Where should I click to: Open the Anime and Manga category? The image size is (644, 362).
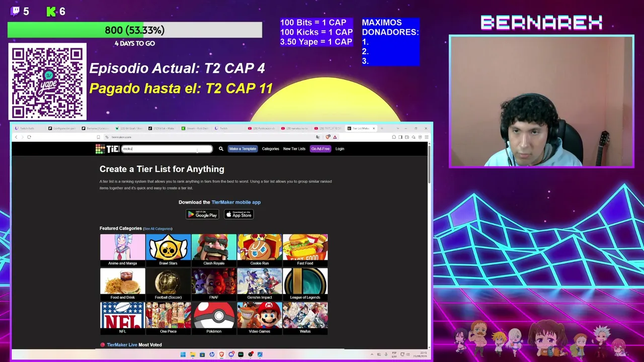(122, 250)
